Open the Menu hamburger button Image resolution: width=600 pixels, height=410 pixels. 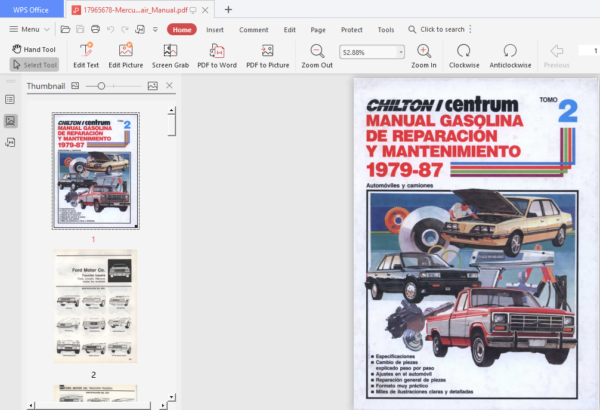point(24,29)
